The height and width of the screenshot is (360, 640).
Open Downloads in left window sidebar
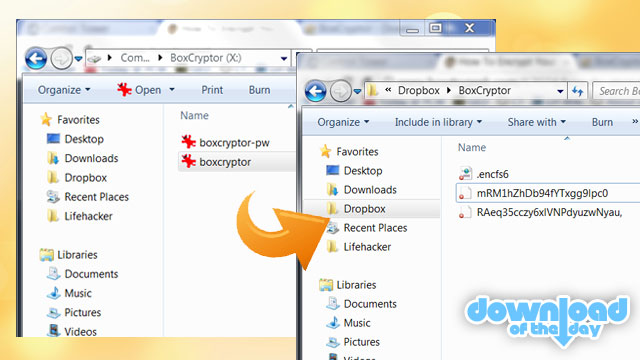coord(91,158)
